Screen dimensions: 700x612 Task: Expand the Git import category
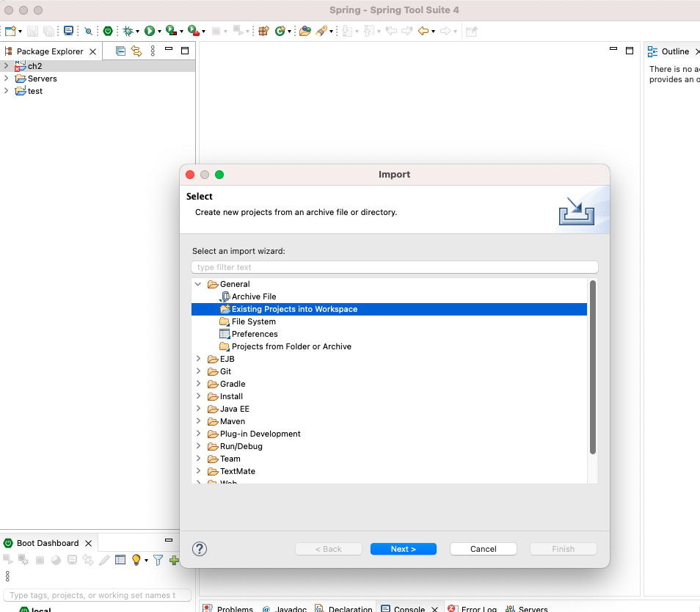(198, 371)
